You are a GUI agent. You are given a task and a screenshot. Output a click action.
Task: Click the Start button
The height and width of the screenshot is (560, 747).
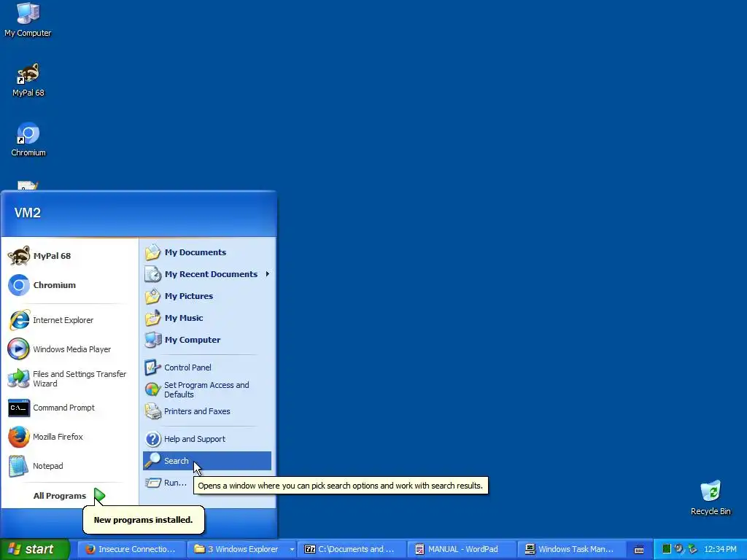(x=35, y=549)
